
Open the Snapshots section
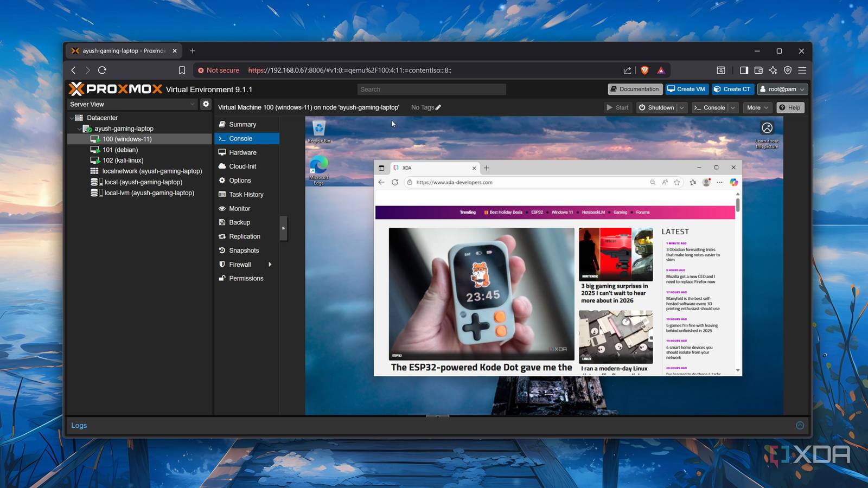pos(247,251)
